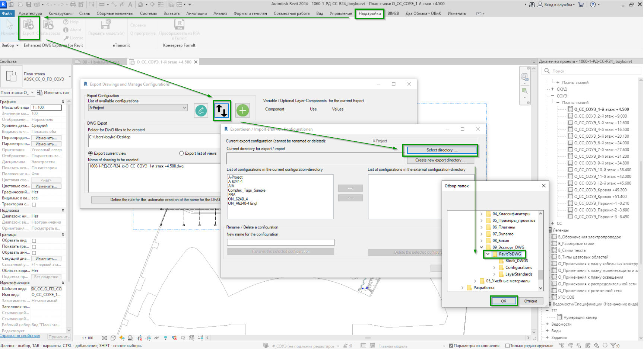The height and width of the screenshot is (349, 644).
Task: Click the navigation wheel icon in drawing area
Action: pyautogui.click(x=525, y=77)
